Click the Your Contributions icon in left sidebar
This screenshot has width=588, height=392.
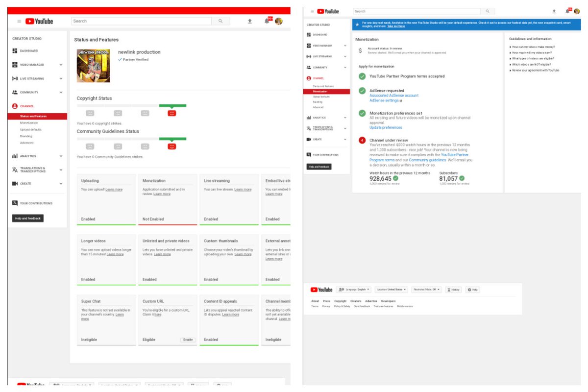[x=15, y=203]
